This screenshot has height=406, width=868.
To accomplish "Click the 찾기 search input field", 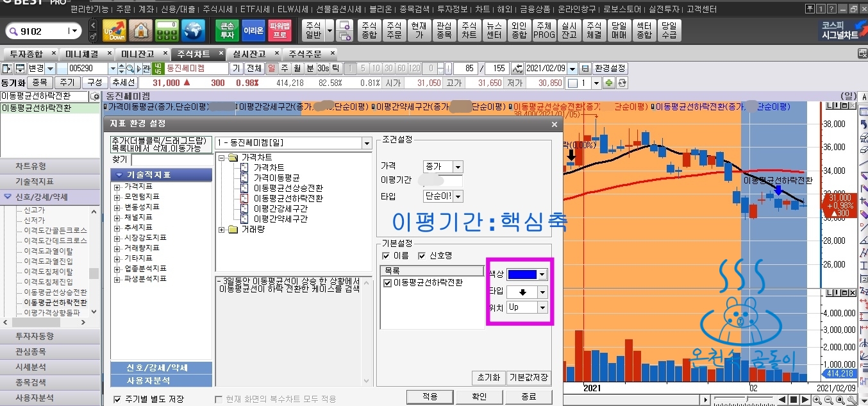I will [x=171, y=160].
